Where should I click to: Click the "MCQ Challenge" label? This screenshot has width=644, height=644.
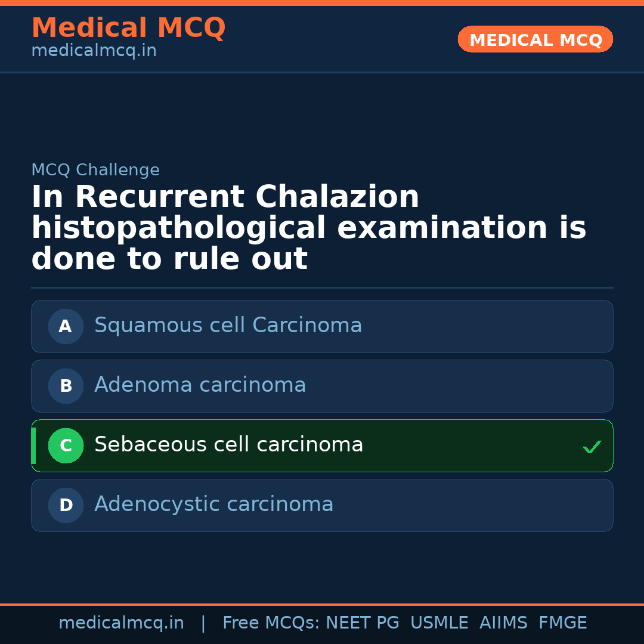(x=95, y=170)
